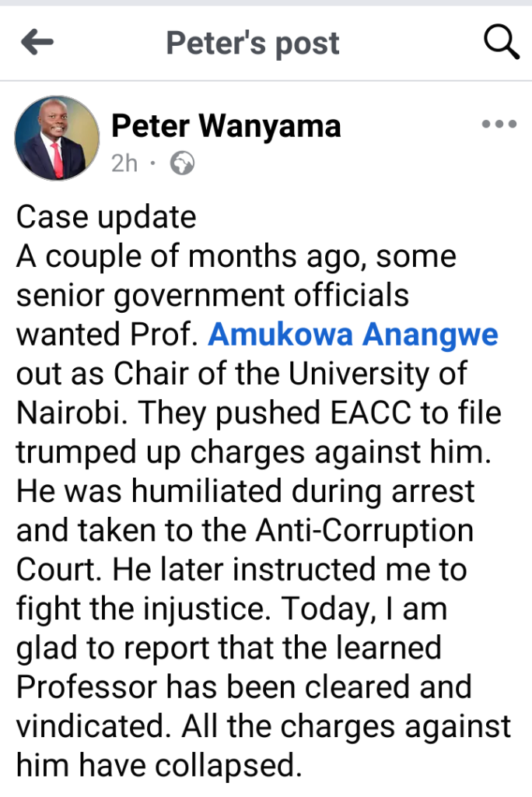The height and width of the screenshot is (797, 532).
Task: Click the final "have collapsed" line
Action: 159,766
